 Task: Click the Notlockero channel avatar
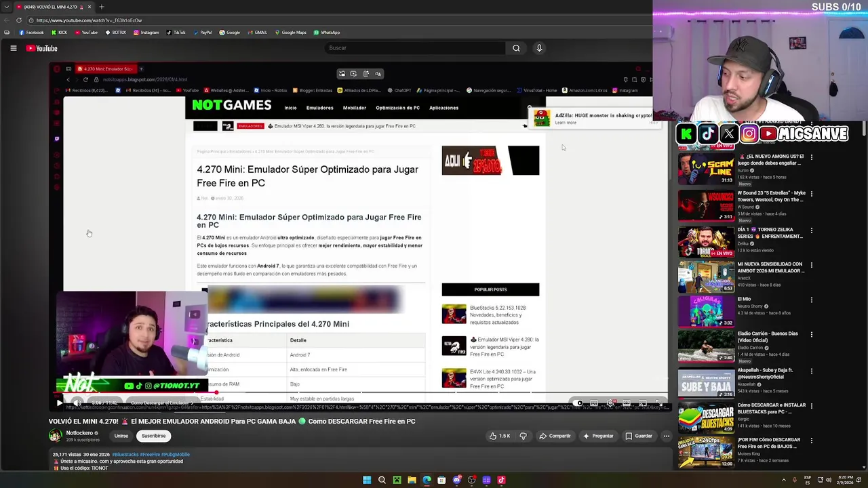click(55, 436)
